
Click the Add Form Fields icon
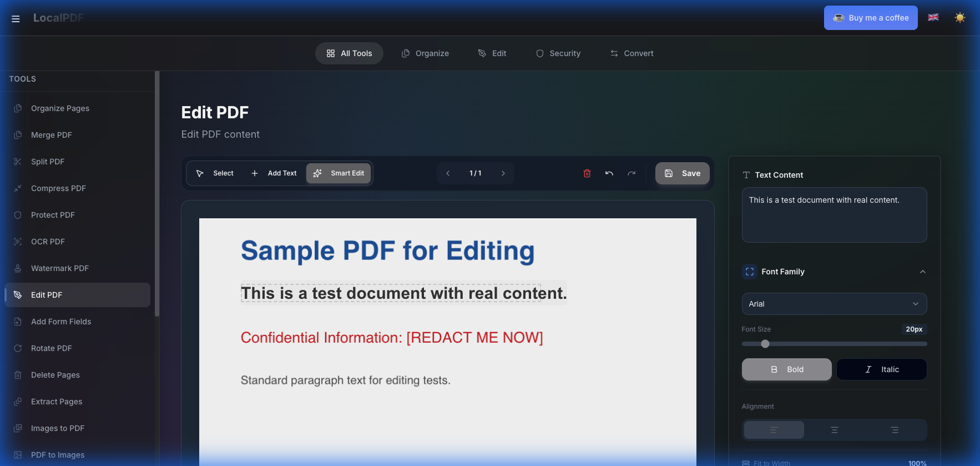[x=18, y=322]
